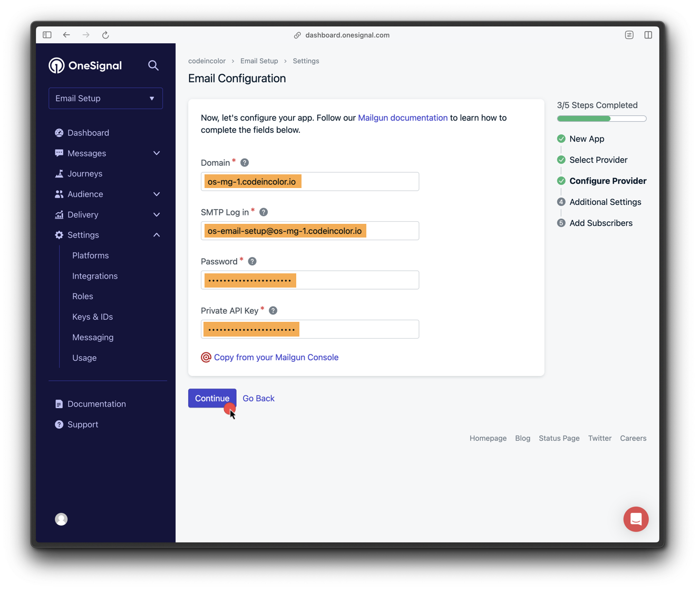Click the Continue button
Screen dimensions: 700x592
coord(212,398)
